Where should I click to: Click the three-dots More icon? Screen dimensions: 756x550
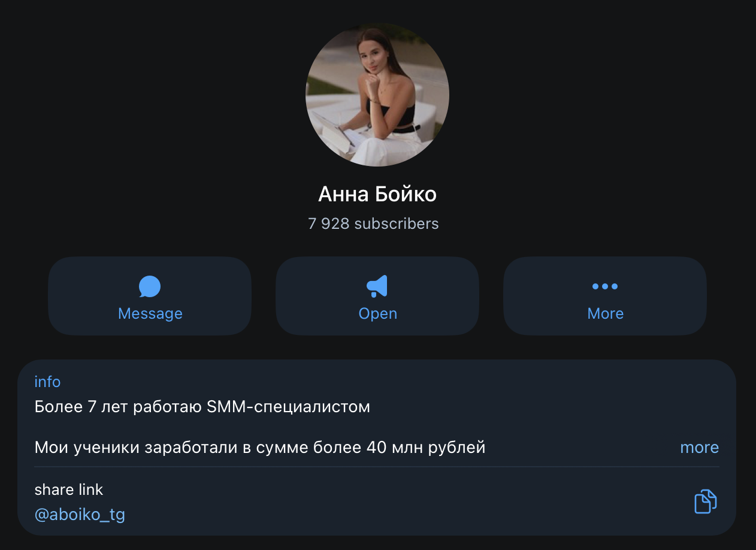click(605, 286)
